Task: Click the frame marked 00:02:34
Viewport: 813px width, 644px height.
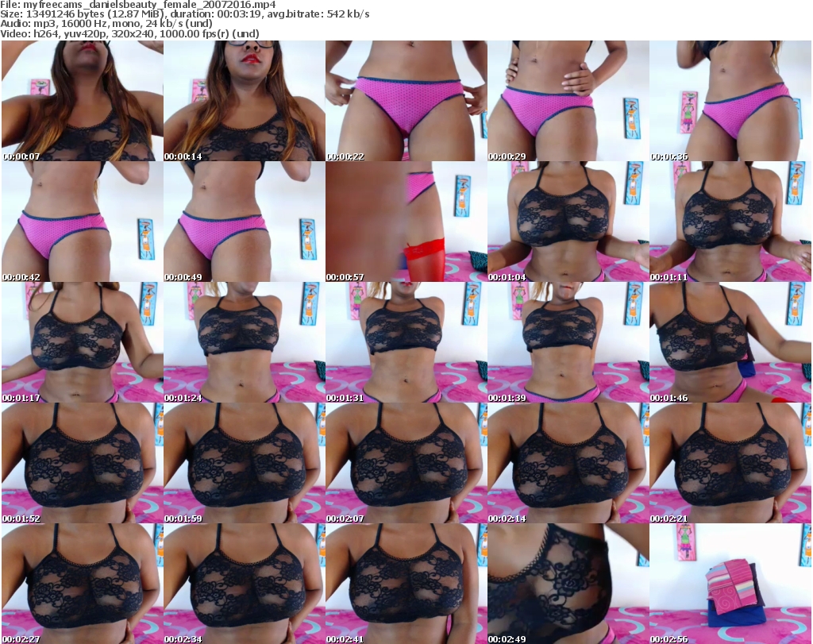Action: [245, 584]
